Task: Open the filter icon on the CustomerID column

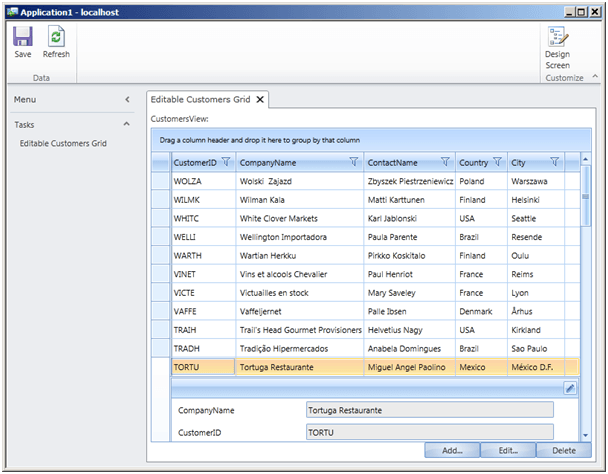Action: [x=226, y=162]
